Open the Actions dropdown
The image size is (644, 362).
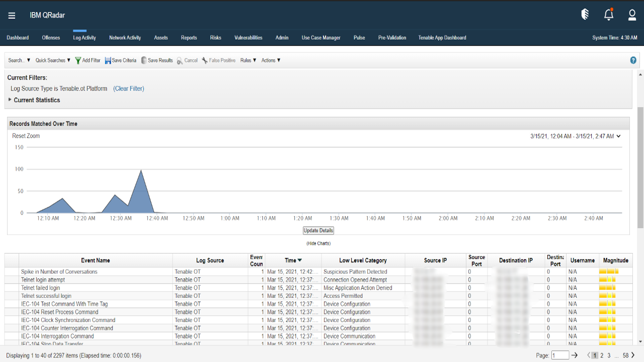point(271,60)
